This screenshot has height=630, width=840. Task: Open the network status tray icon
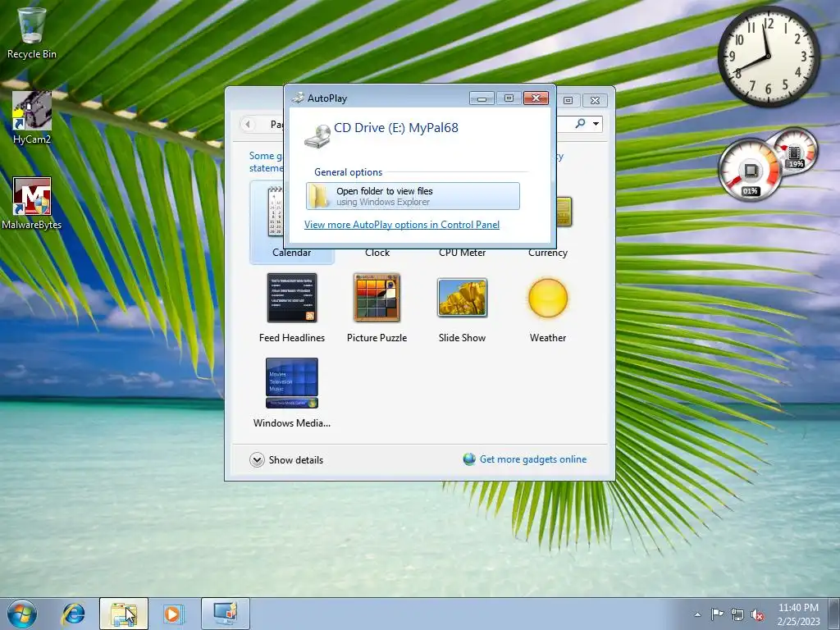click(x=737, y=614)
